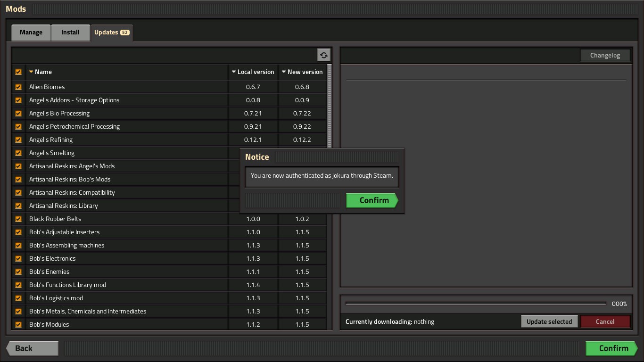644x362 pixels.
Task: Click local version 0.7.21 cell
Action: pyautogui.click(x=253, y=114)
